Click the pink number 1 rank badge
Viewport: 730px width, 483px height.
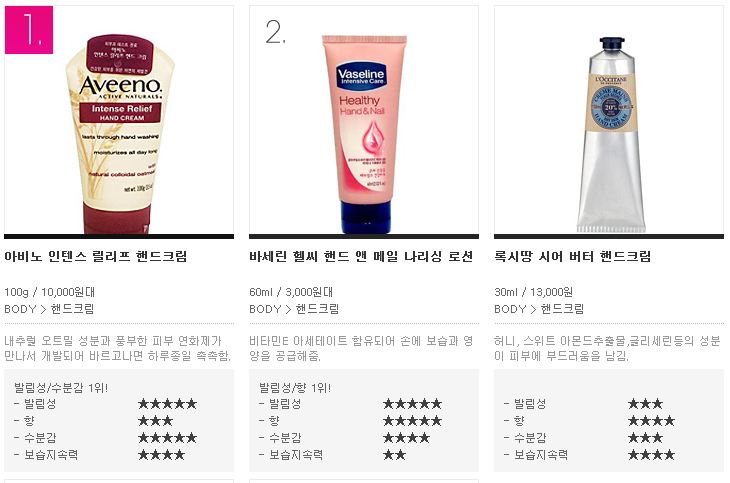click(x=29, y=30)
